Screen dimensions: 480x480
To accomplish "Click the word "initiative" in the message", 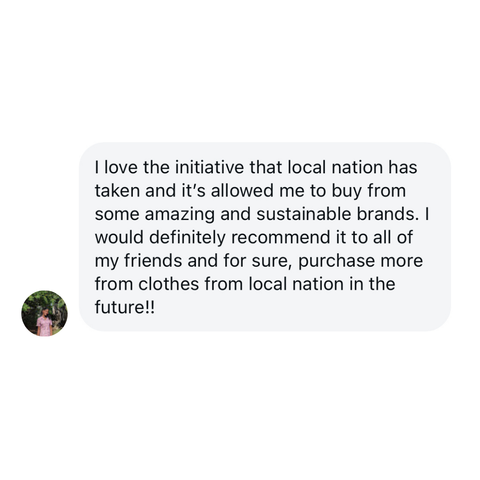I will click(210, 167).
